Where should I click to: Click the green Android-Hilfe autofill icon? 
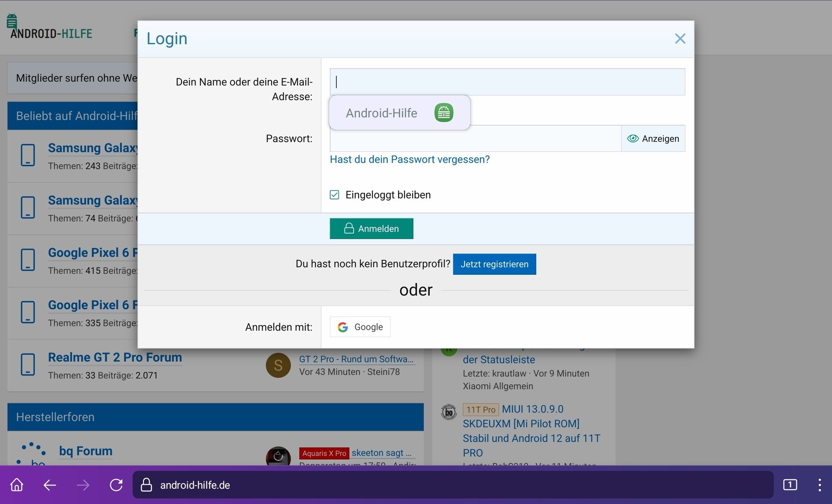pos(444,113)
